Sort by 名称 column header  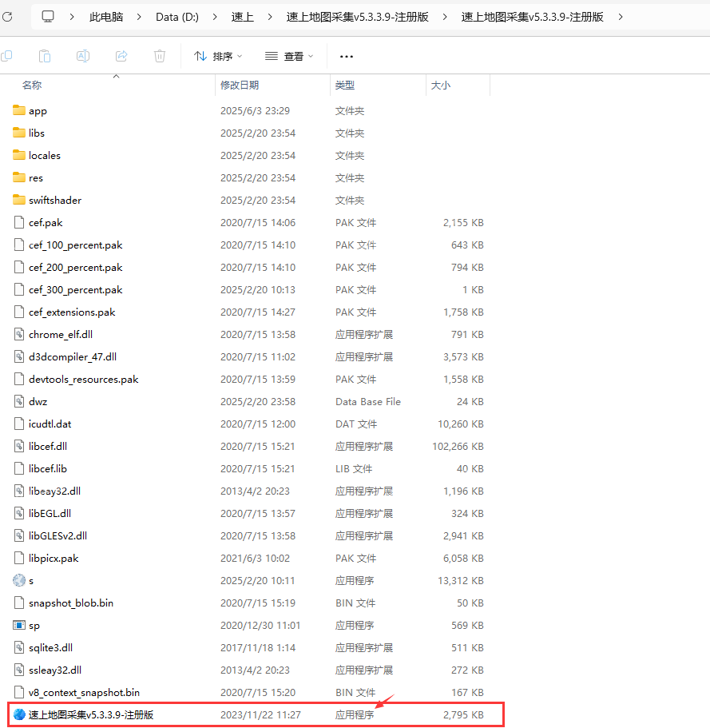coord(32,85)
